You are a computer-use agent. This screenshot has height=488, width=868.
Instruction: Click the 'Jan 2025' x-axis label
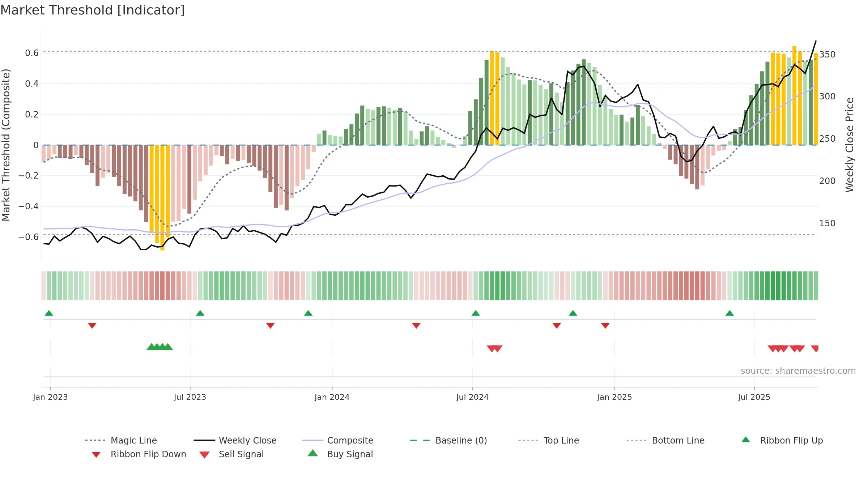(614, 397)
